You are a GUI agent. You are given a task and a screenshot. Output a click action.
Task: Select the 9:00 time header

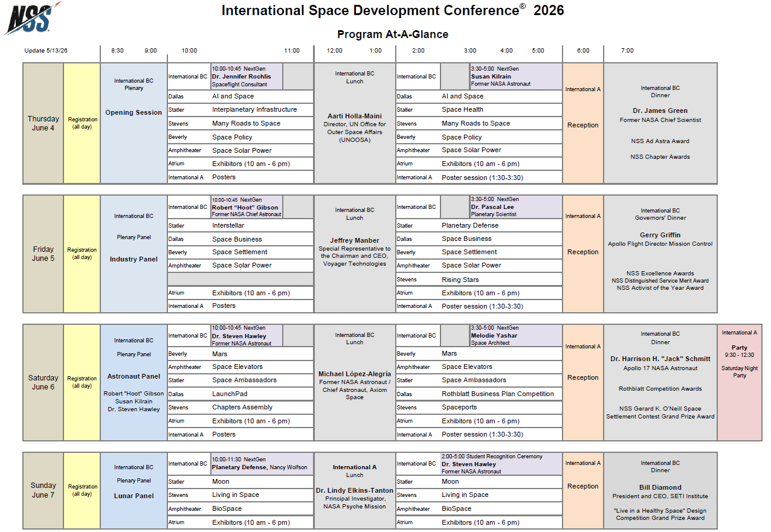[150, 51]
